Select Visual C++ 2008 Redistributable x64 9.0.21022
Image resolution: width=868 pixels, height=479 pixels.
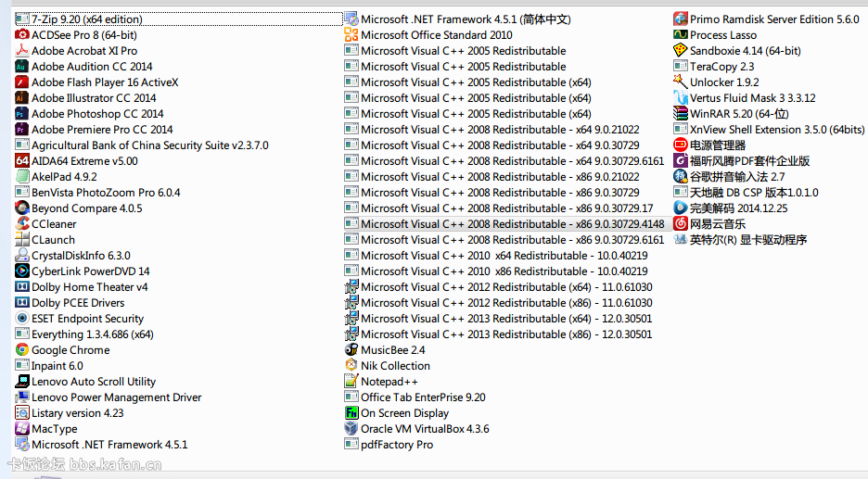pos(492,130)
